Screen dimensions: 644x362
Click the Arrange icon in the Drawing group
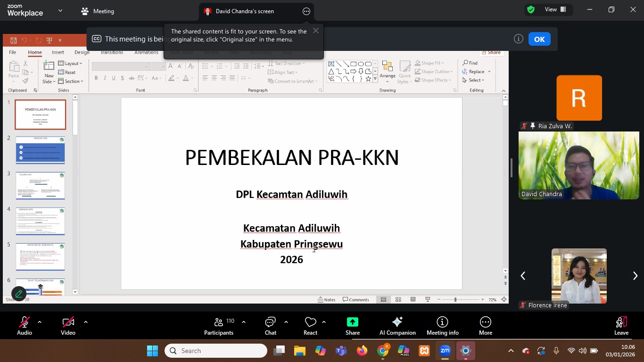(x=388, y=68)
